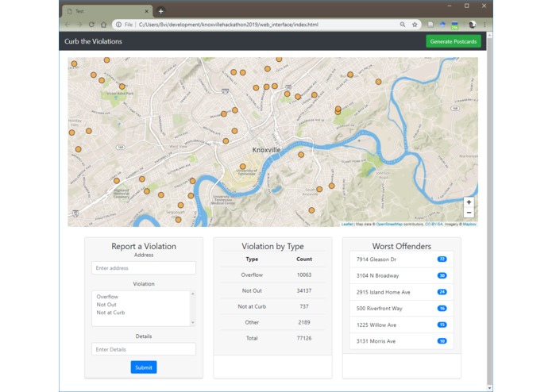Click the 30 badge for N Broadway
552x392 pixels.
pyautogui.click(x=442, y=275)
